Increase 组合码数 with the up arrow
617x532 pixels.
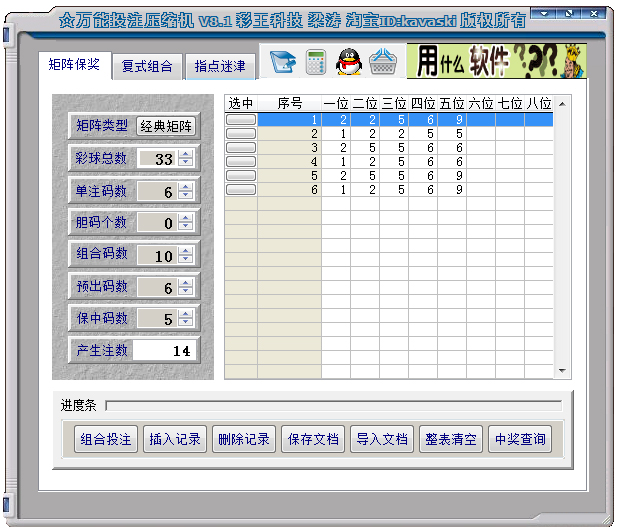click(x=185, y=251)
